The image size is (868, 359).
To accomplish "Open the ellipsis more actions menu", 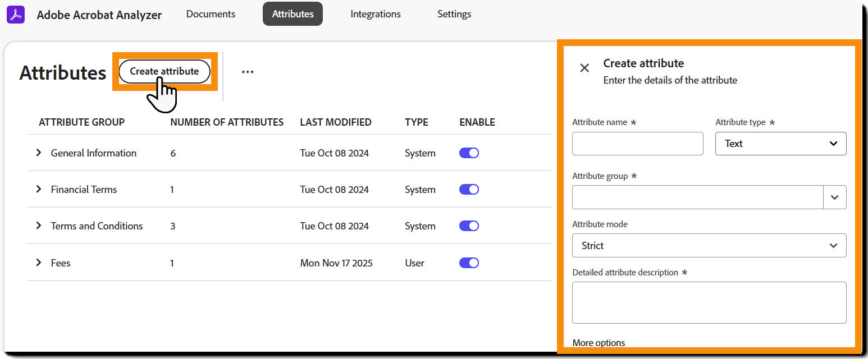I will coord(247,71).
